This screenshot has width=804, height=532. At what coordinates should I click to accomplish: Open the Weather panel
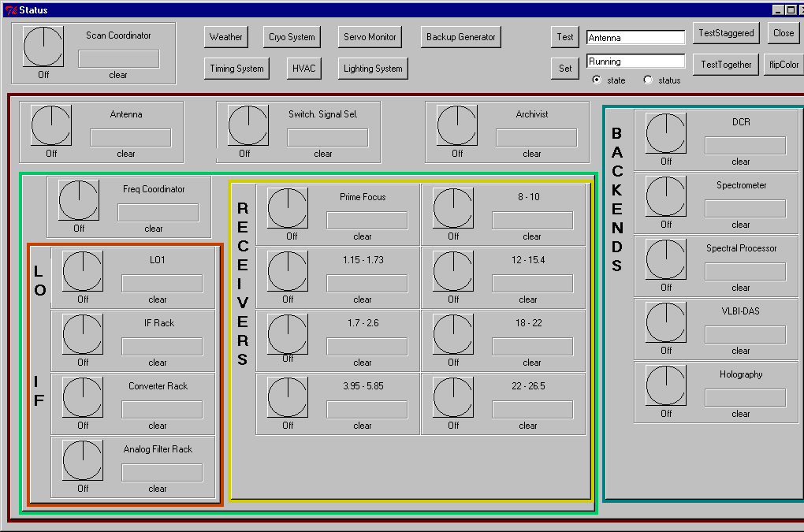click(x=226, y=37)
